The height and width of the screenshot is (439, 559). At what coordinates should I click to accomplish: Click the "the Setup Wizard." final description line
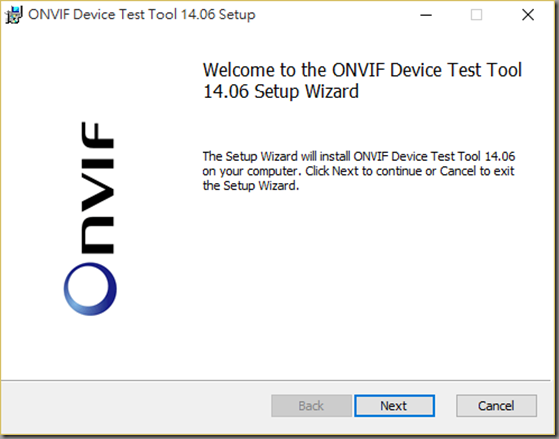point(251,186)
